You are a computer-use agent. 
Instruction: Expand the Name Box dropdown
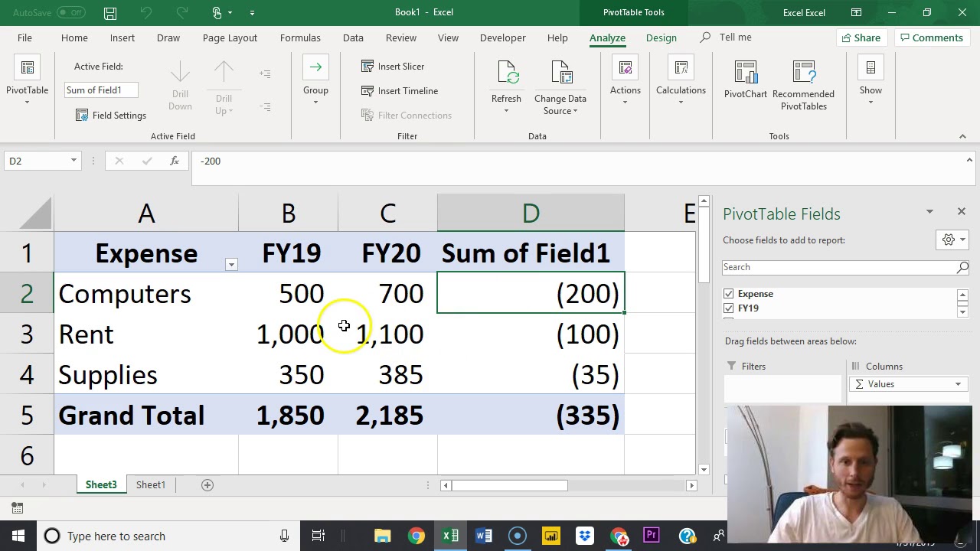[x=73, y=161]
